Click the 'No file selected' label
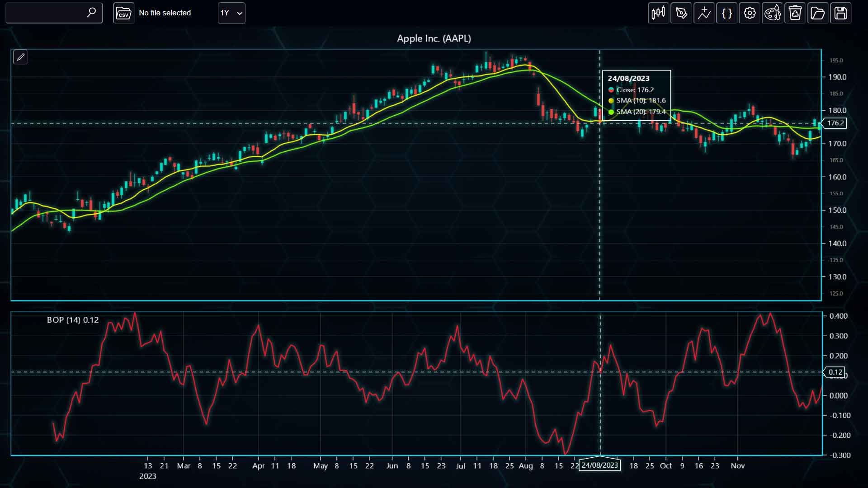 (165, 13)
